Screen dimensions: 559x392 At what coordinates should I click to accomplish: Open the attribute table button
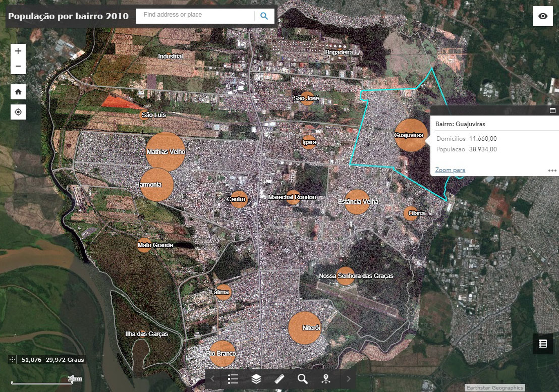(x=543, y=344)
